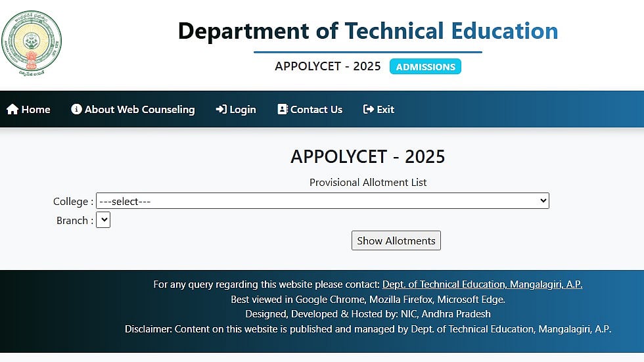Expand the Branch dropdown

103,220
